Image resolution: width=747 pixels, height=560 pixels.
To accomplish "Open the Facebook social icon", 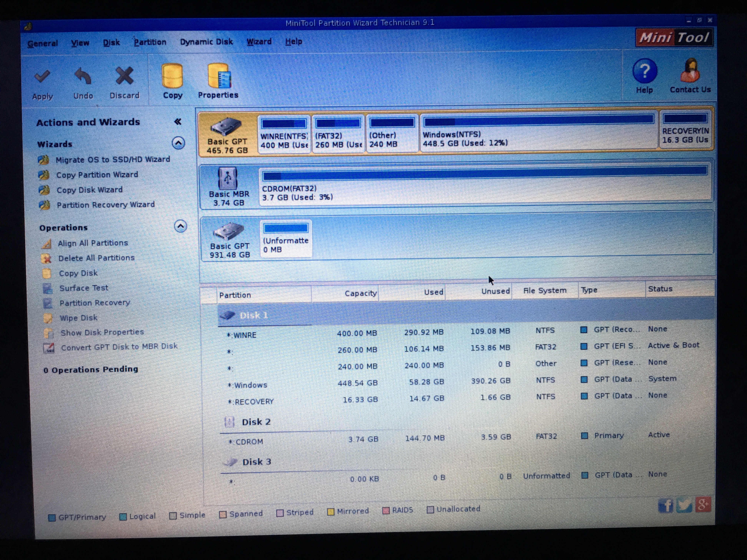I will click(x=666, y=506).
